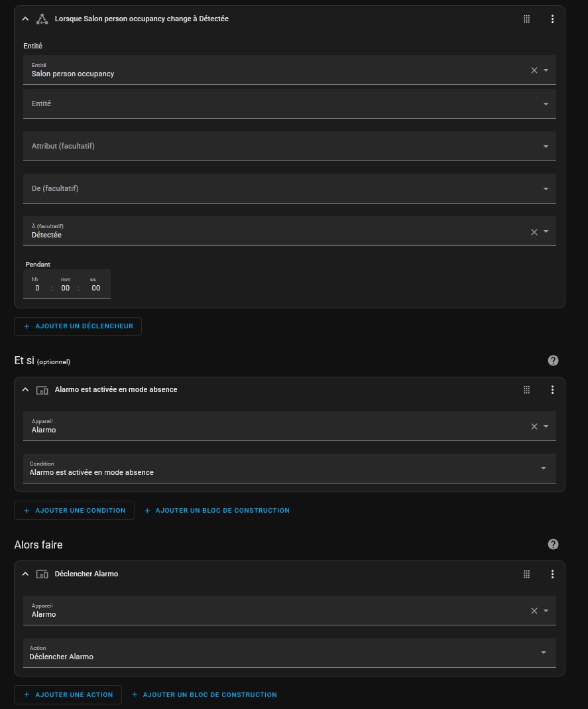Open help icon next to Et si

(554, 360)
